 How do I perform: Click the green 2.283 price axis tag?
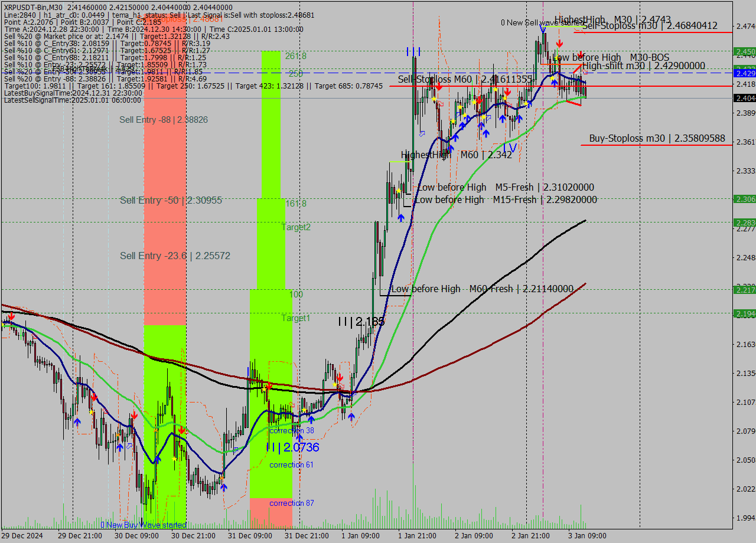[x=744, y=223]
